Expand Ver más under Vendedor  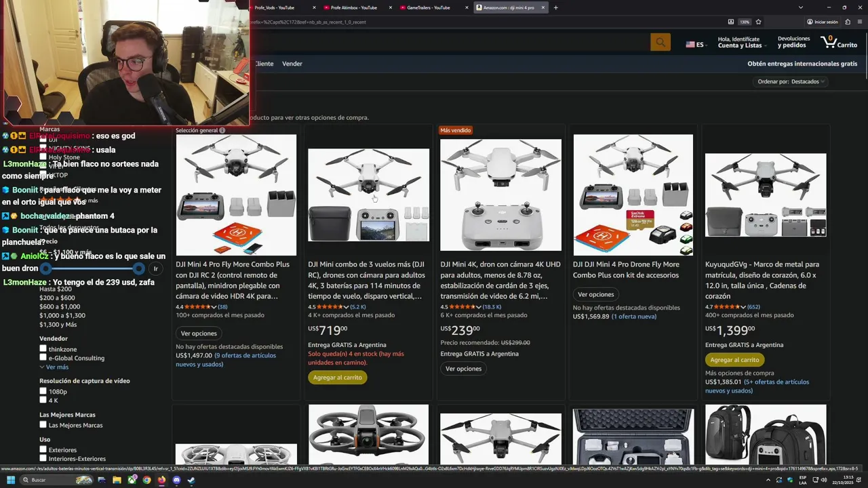click(54, 367)
